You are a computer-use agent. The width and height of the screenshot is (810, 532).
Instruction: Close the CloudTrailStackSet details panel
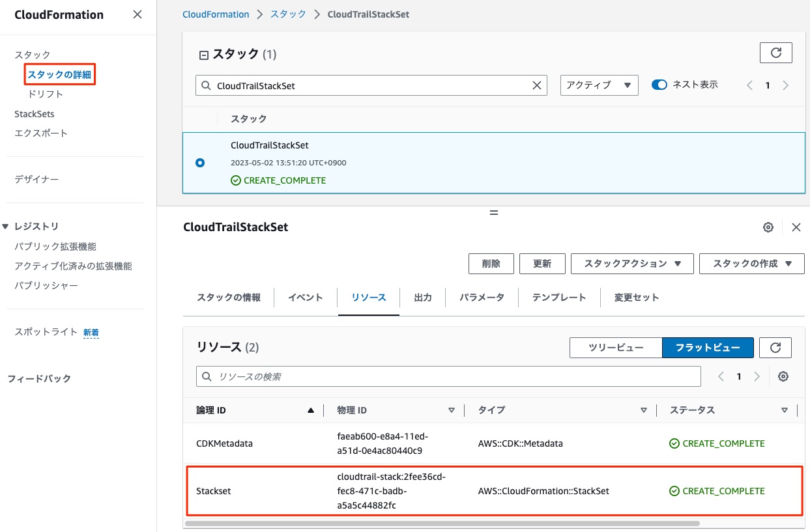tap(796, 227)
